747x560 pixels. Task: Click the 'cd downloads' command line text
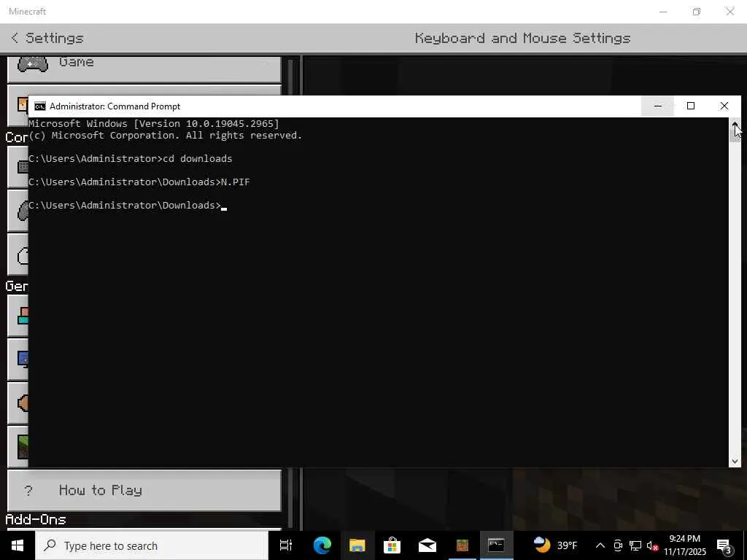tap(198, 158)
